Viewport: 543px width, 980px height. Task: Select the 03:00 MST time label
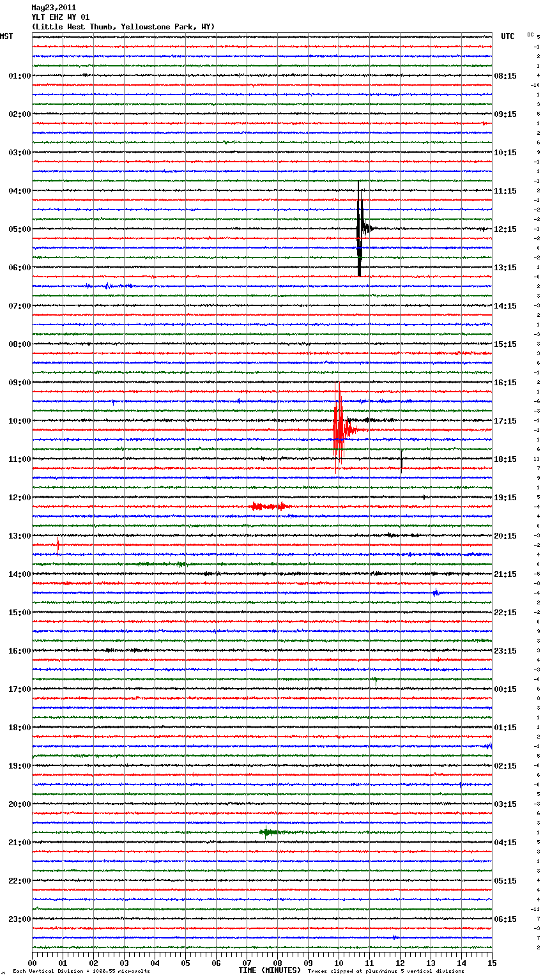19,153
